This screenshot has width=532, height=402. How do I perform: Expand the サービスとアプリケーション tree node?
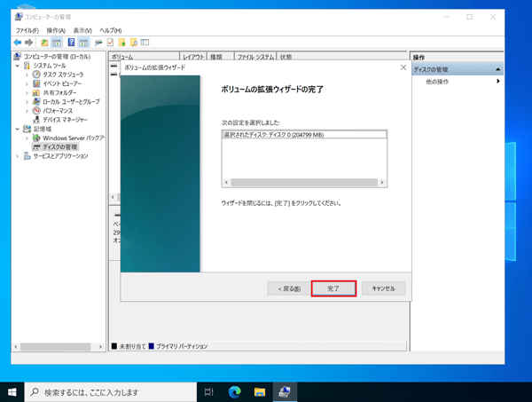tap(17, 156)
